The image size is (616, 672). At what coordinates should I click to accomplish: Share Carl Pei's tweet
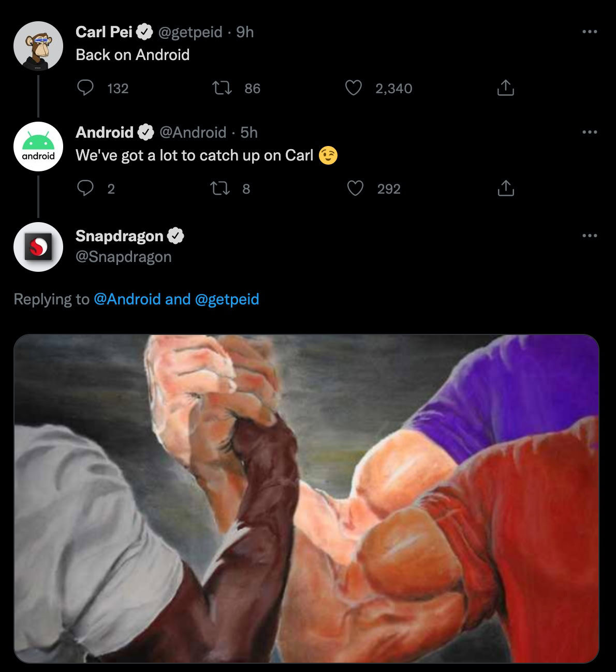(505, 88)
